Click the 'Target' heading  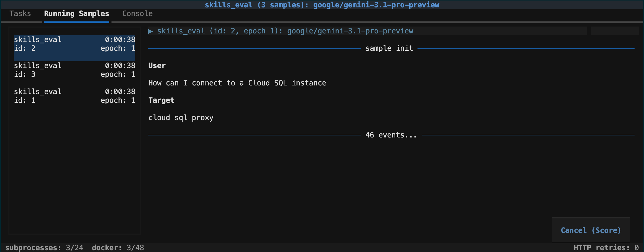161,100
